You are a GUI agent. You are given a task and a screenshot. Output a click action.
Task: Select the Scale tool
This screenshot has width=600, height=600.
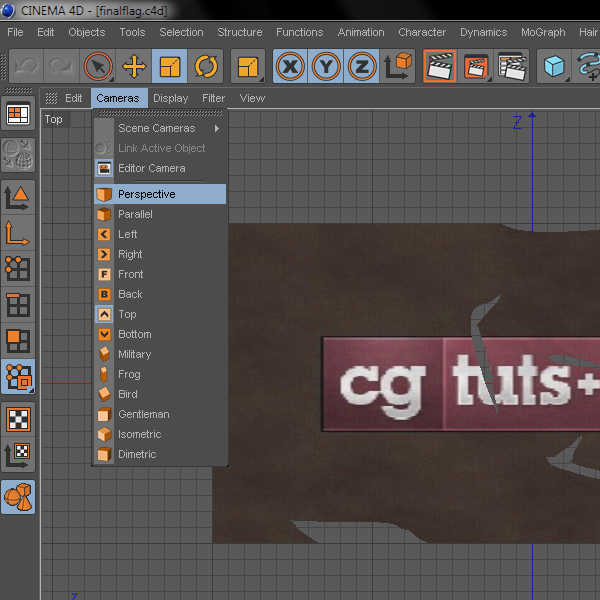170,66
